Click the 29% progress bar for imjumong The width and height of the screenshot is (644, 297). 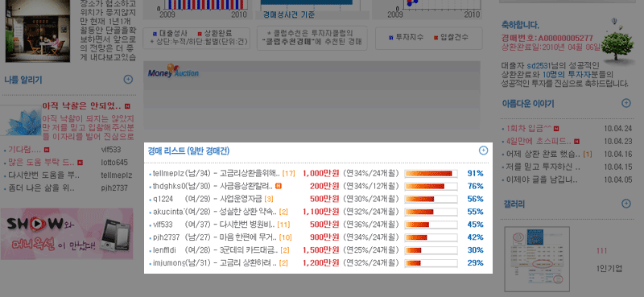431,263
